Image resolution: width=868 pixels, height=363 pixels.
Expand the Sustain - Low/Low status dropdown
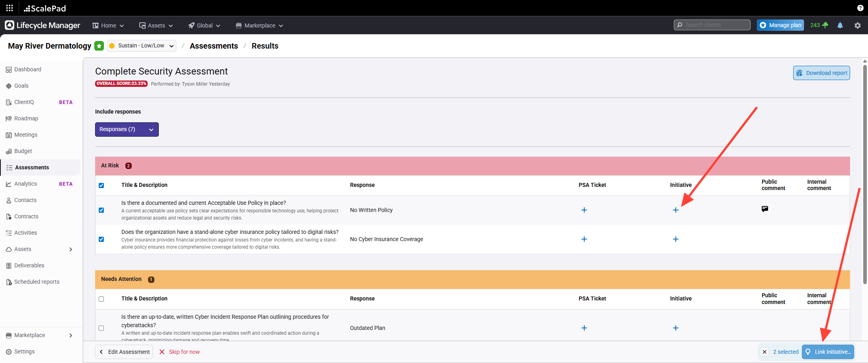[x=142, y=46]
